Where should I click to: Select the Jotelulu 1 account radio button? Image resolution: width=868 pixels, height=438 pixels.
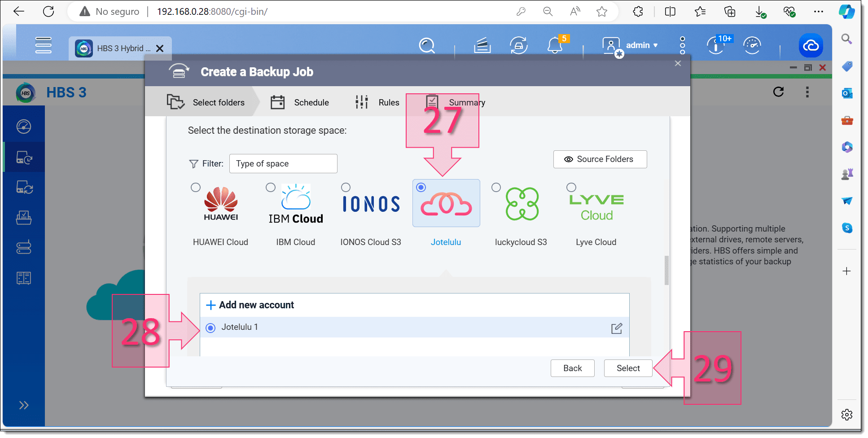pos(210,328)
